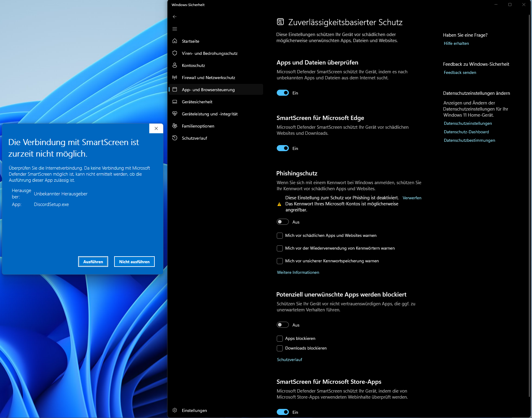The width and height of the screenshot is (532, 418).
Task: Click the antenna icon for Firewall und Netzwerkschutz
Action: point(175,77)
